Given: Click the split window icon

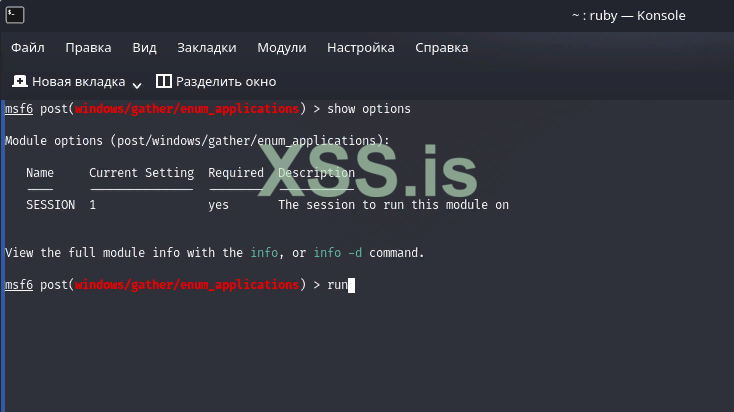Looking at the screenshot, I should 163,81.
